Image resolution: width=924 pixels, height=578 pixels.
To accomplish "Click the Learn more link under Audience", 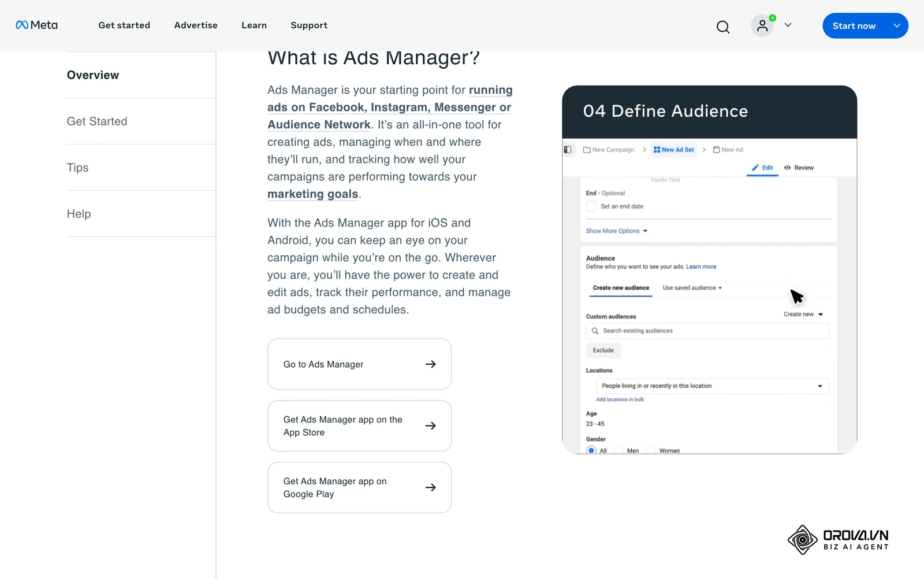I will 701,267.
